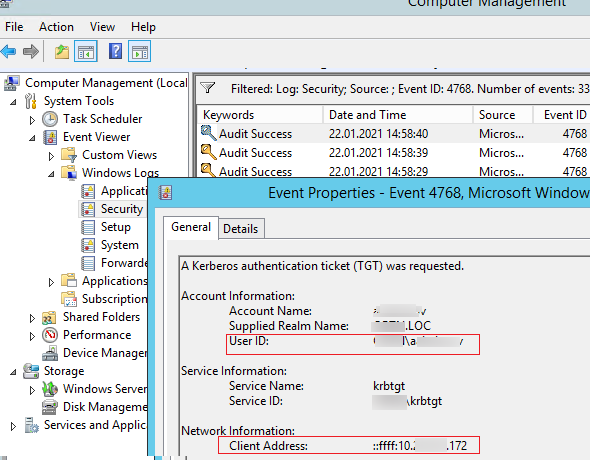Toggle the Show/Hide Action Pane icon

[140, 51]
